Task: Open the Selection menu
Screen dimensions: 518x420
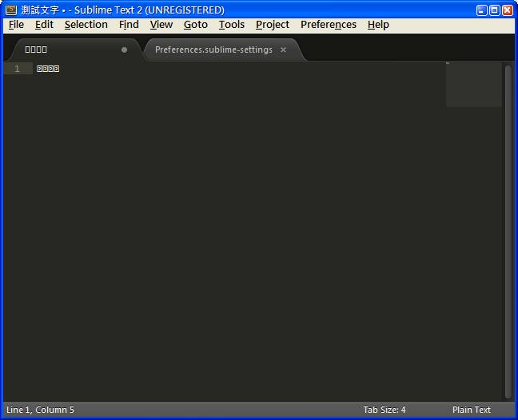Action: tap(86, 25)
